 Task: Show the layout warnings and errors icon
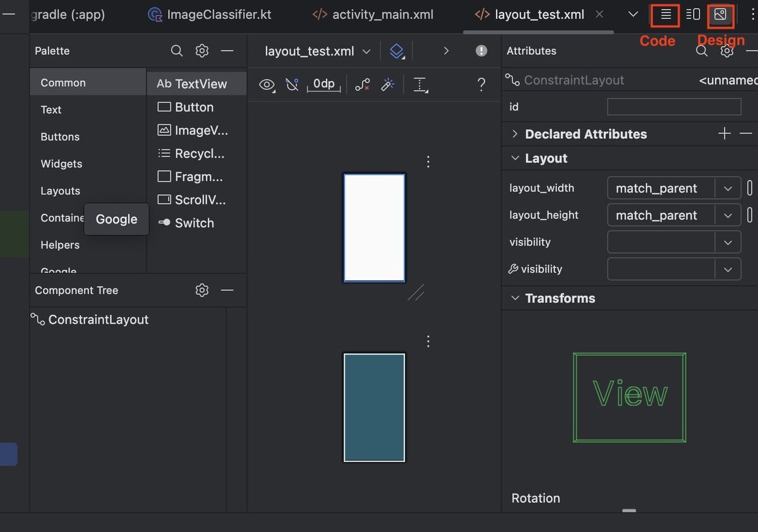[481, 51]
